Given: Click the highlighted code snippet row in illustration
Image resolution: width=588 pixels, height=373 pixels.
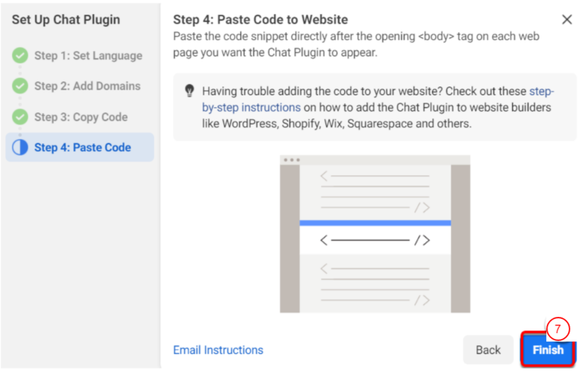Looking at the screenshot, I should (x=375, y=241).
